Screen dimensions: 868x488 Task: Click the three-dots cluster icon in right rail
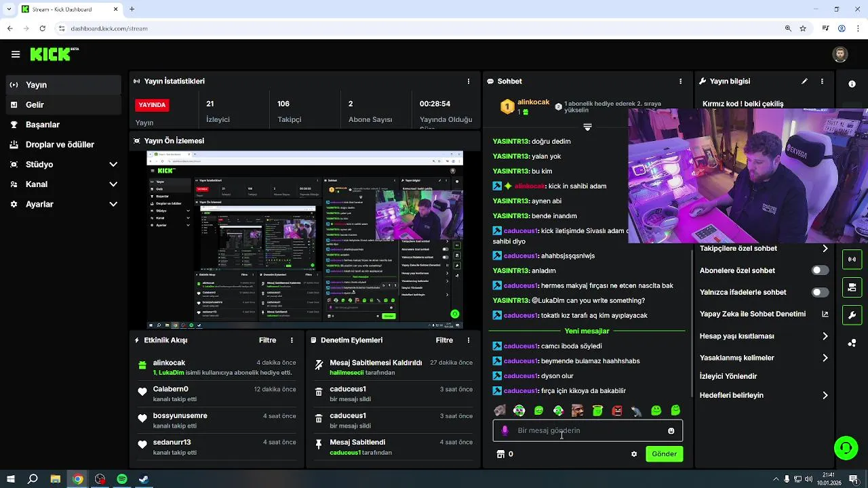(x=852, y=343)
